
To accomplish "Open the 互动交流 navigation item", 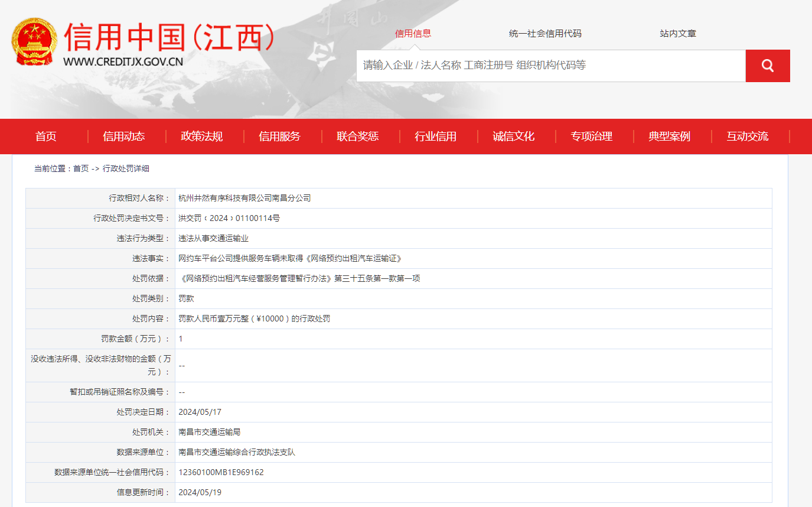I will [x=747, y=136].
